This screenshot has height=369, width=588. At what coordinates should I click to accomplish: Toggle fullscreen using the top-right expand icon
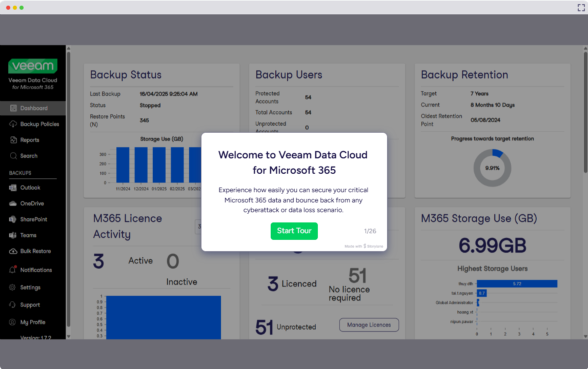(581, 8)
